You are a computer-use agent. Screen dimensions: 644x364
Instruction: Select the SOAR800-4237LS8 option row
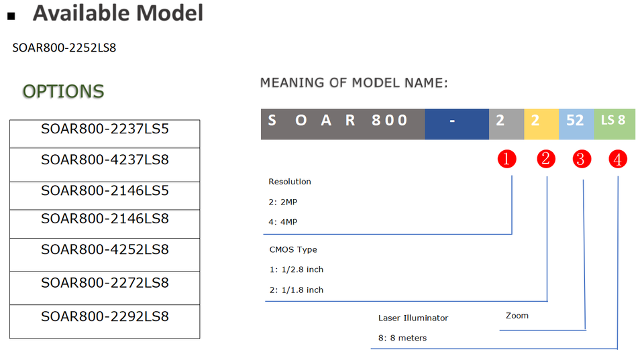click(x=105, y=160)
